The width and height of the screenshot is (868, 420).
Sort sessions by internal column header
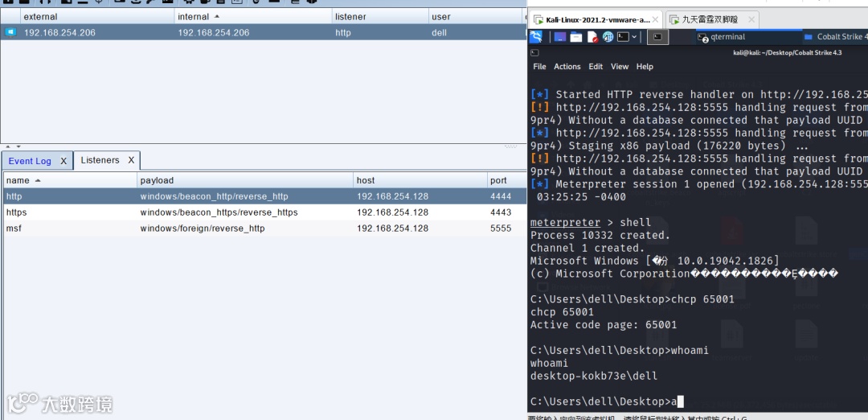click(253, 17)
